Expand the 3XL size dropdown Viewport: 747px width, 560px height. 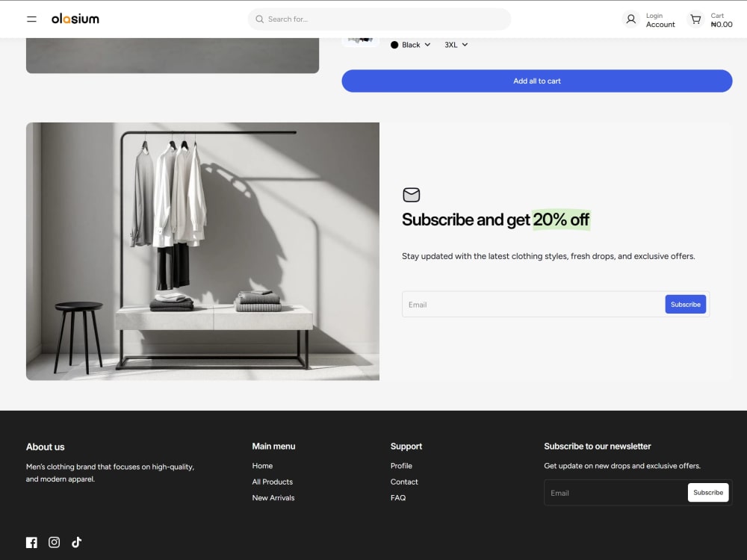tap(456, 45)
